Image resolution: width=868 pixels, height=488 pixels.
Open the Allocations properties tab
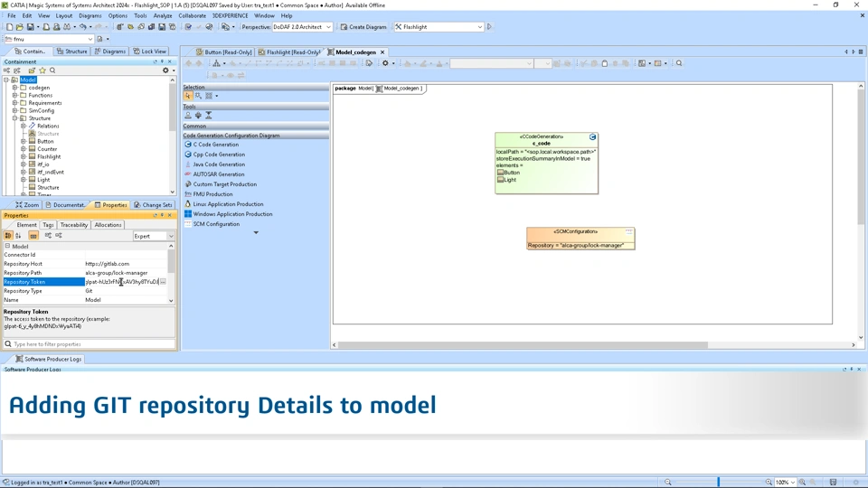click(108, 225)
